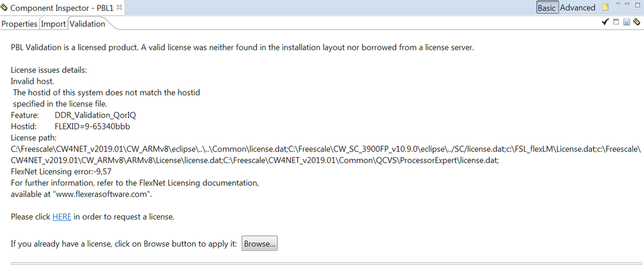Click the chip icon beside Component Inspector title
The image size is (644, 266).
point(5,8)
